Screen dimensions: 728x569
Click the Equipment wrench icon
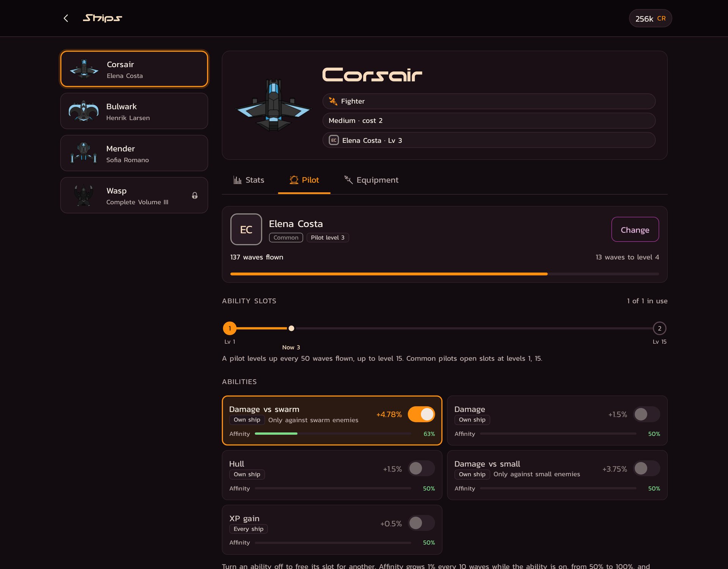[x=348, y=180]
